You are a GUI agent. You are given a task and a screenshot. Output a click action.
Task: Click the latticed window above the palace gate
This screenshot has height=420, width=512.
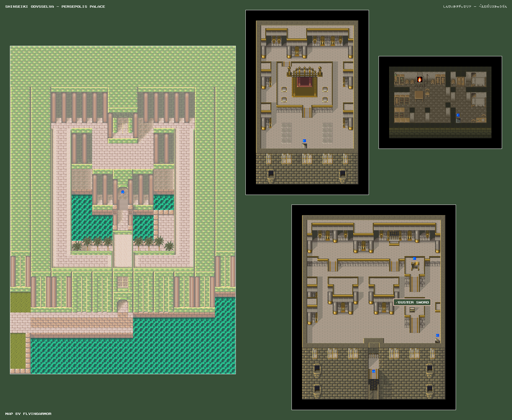123,282
